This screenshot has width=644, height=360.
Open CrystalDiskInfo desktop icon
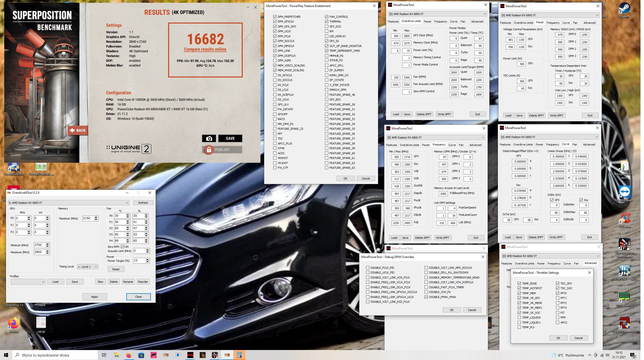click(x=14, y=169)
